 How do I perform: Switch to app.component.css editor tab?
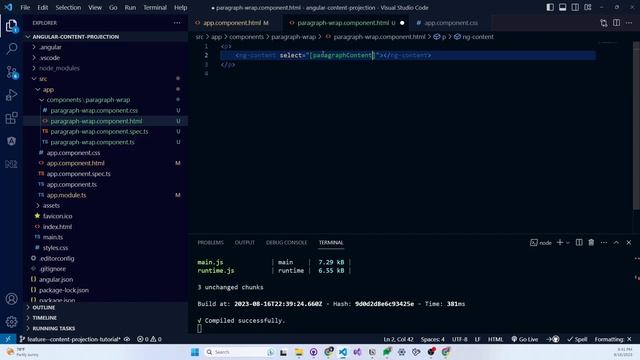point(451,23)
